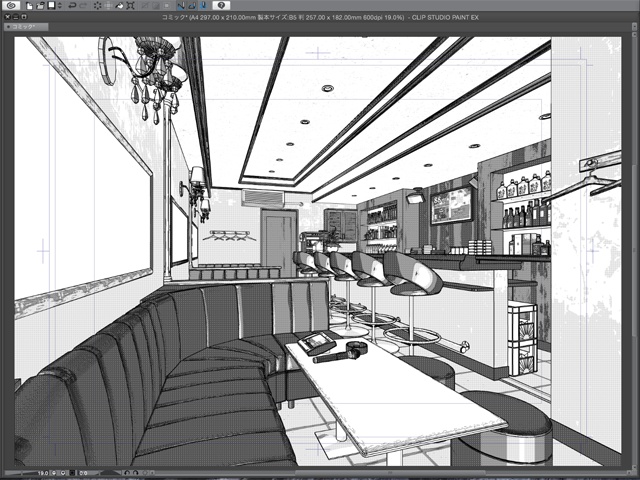Create a new document with New icon
Image resolution: width=640 pixels, height=480 pixels.
click(29, 6)
